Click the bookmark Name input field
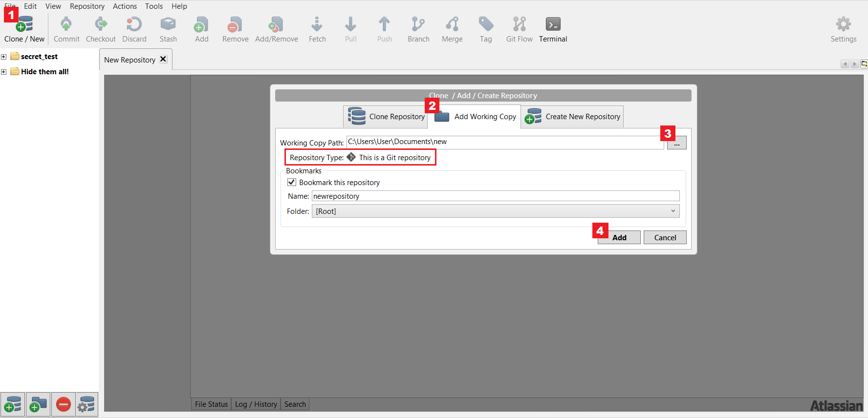 496,196
